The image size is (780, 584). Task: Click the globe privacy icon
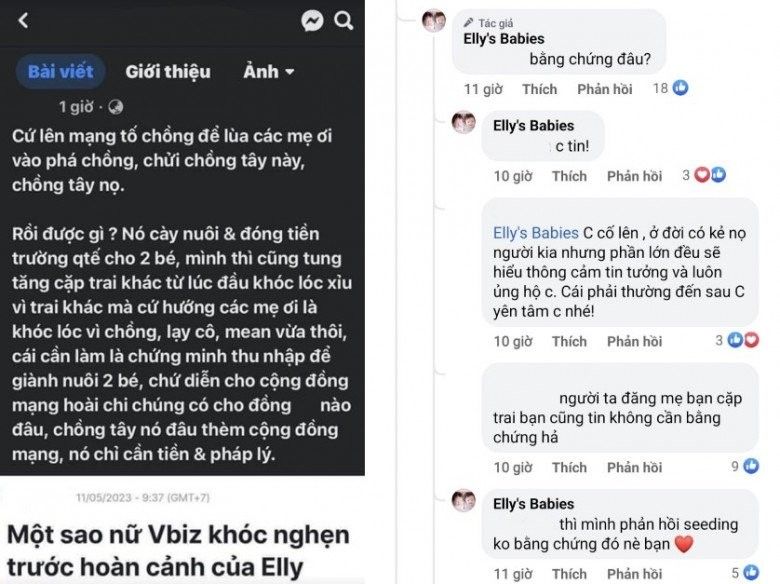(115, 106)
